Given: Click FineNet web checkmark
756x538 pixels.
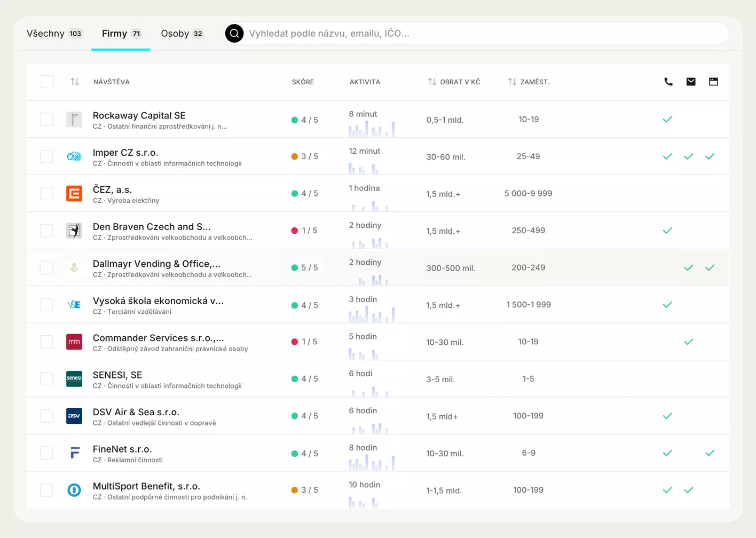Looking at the screenshot, I should [x=710, y=453].
